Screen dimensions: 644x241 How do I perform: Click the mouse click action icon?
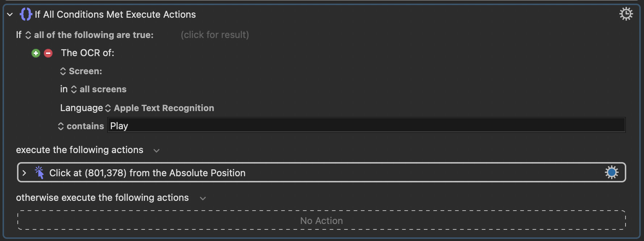coord(39,173)
